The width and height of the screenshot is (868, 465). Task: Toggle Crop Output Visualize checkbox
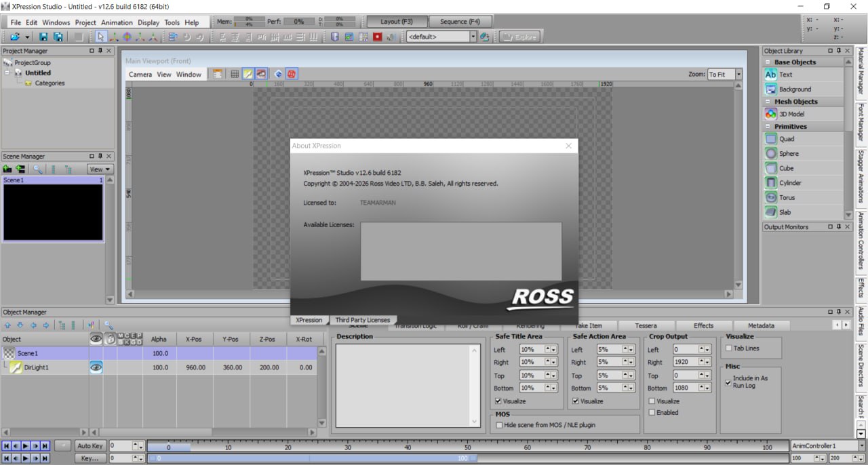click(652, 401)
